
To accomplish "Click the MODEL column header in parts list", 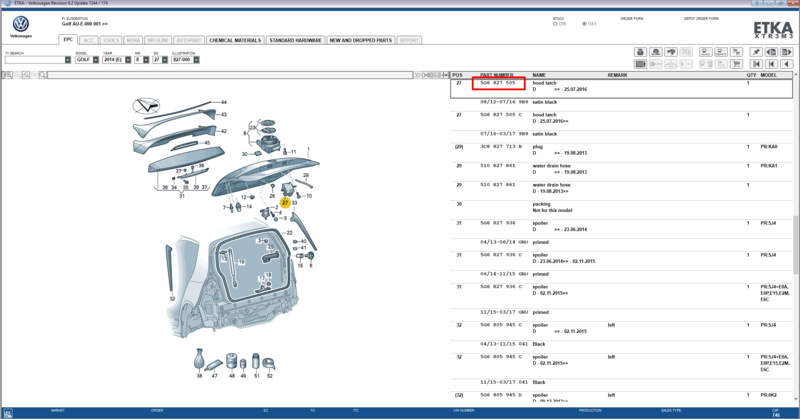I will (768, 75).
